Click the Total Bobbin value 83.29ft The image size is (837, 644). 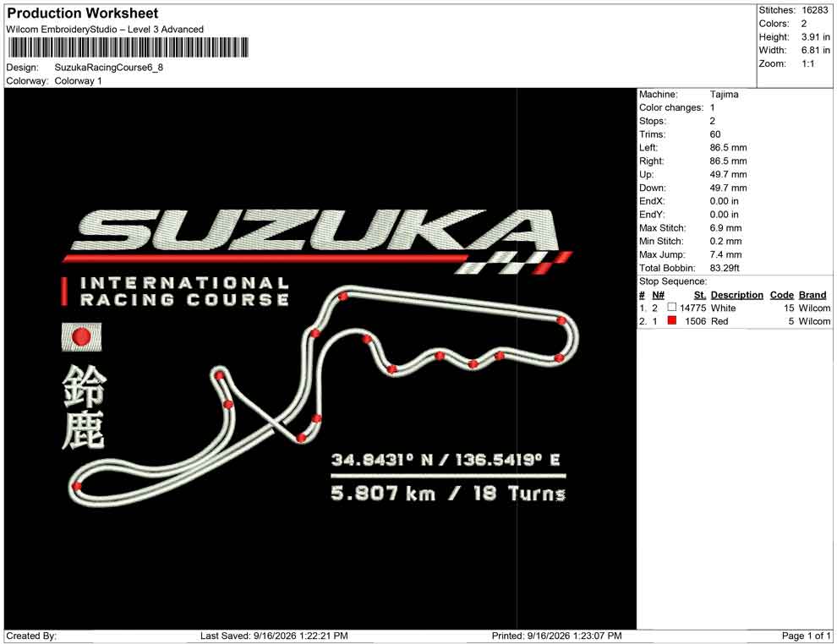(x=725, y=268)
